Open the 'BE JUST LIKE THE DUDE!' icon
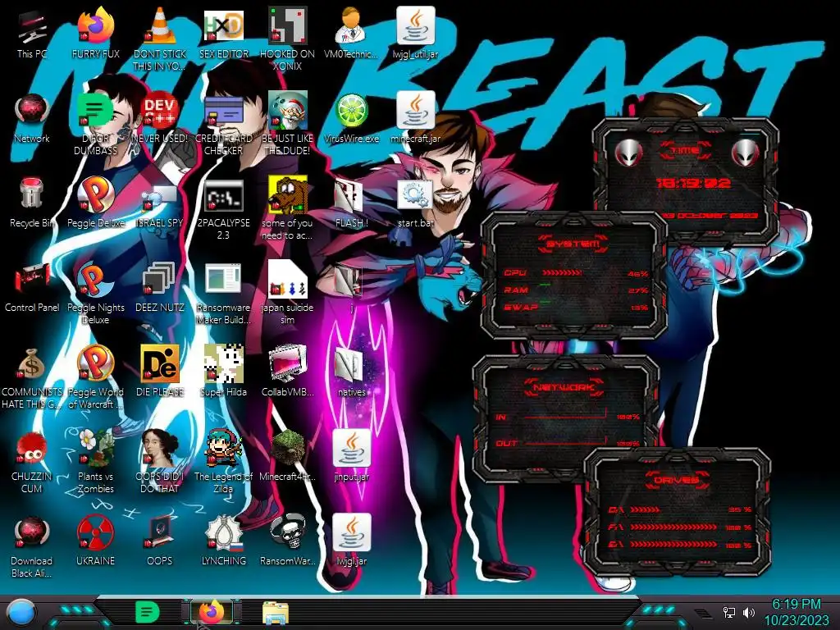Viewport: 840px width, 630px height. (287, 111)
